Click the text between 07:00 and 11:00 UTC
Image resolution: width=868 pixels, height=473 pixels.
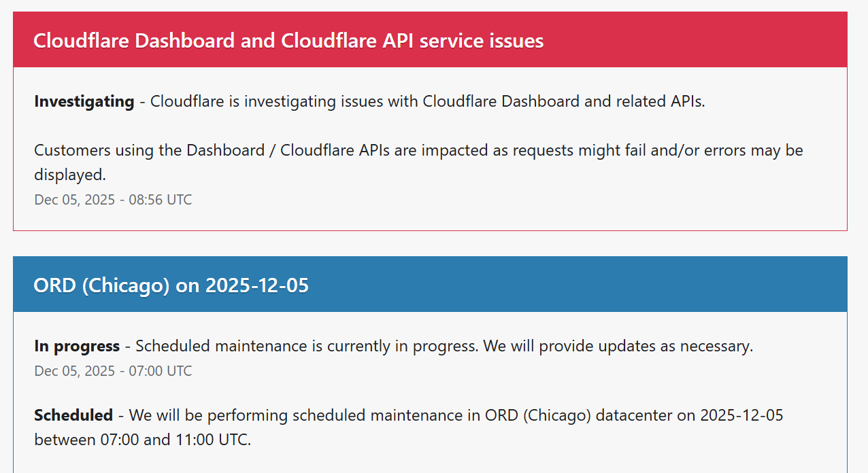pos(142,440)
